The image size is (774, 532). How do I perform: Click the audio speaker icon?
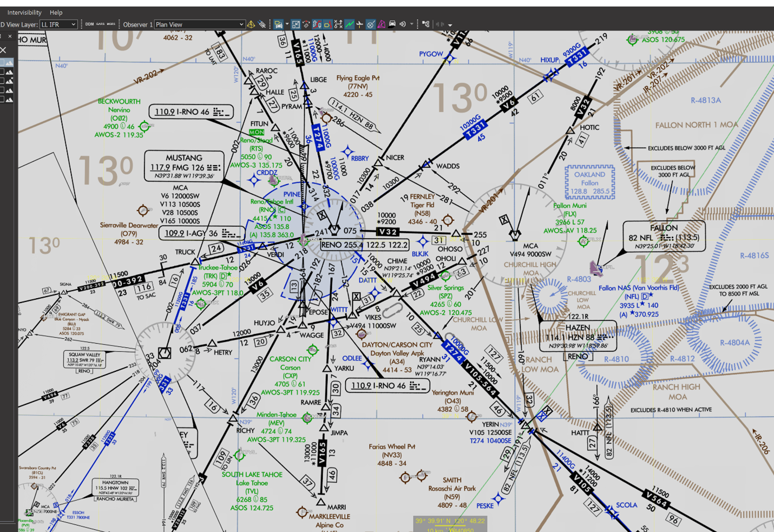coord(403,24)
